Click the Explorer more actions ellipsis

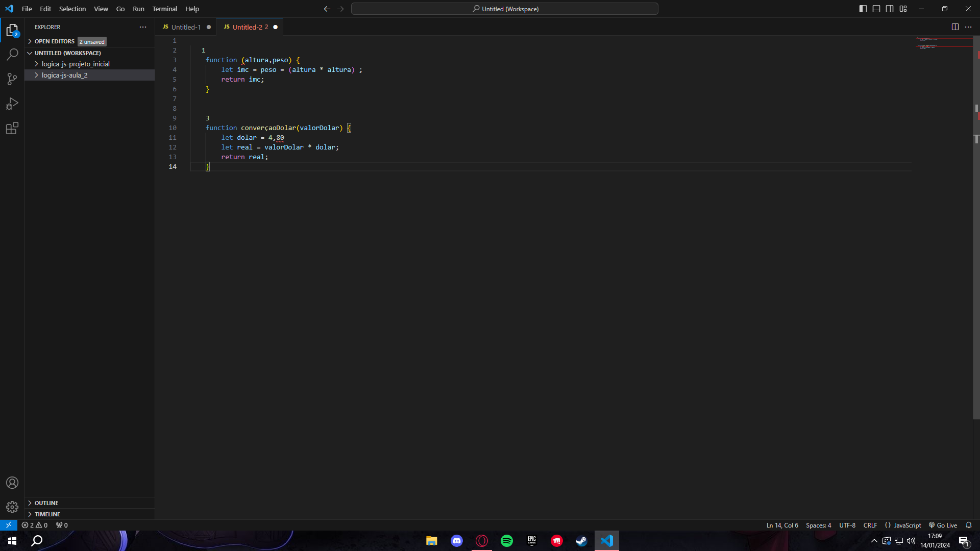143,27
